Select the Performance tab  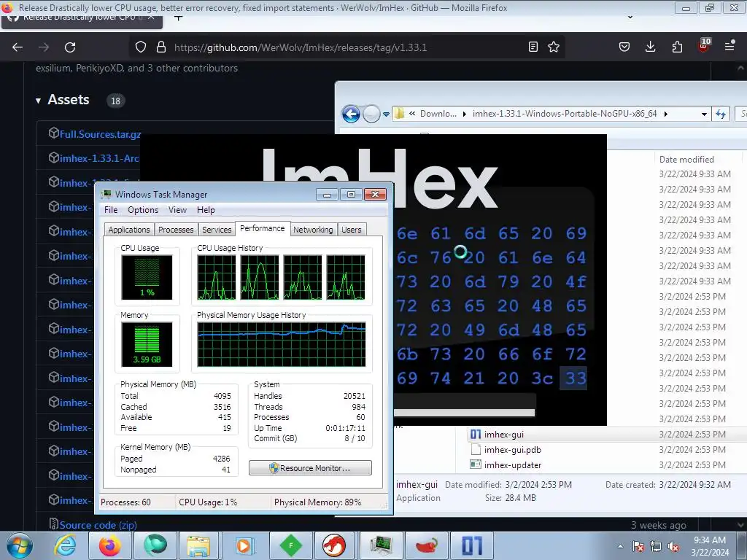[x=262, y=228]
